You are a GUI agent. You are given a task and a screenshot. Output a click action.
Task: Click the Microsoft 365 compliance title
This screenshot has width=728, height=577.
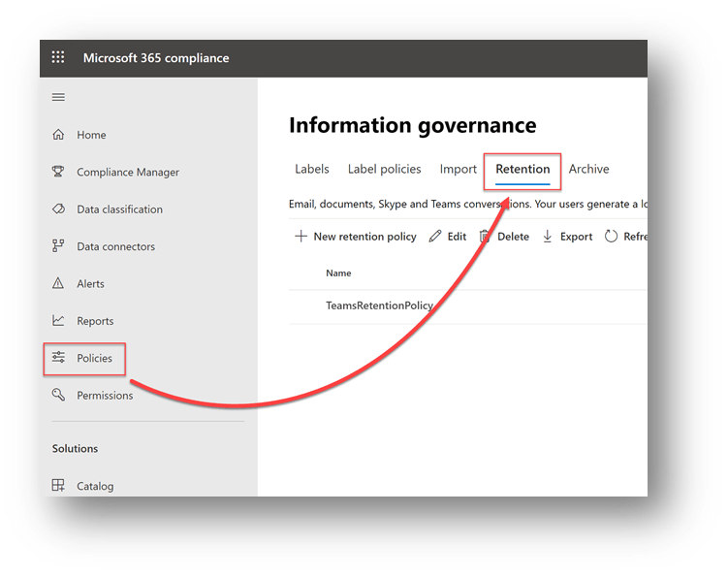pyautogui.click(x=156, y=57)
